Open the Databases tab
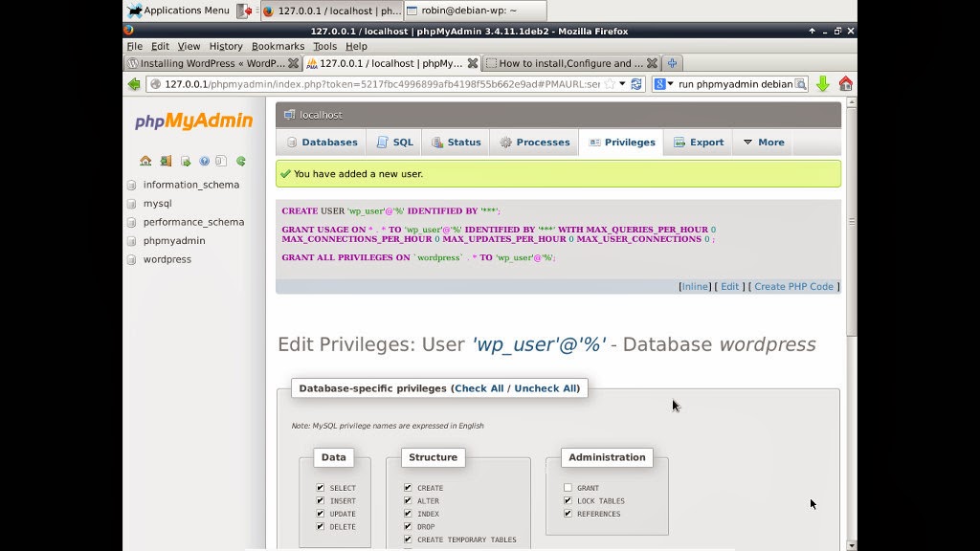 coord(322,143)
